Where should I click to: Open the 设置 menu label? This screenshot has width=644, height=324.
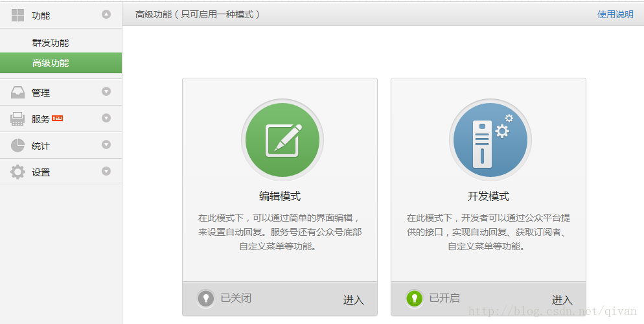(41, 172)
